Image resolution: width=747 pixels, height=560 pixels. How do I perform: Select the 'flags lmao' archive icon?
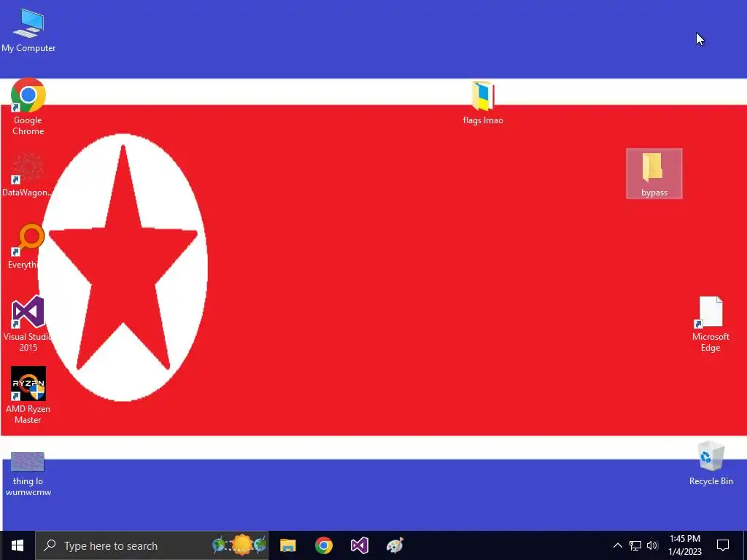click(x=483, y=103)
